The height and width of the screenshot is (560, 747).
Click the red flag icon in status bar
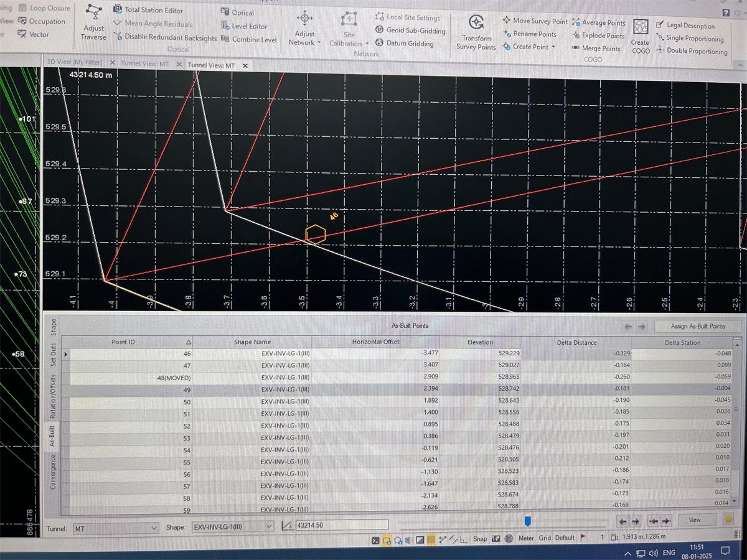[x=583, y=538]
